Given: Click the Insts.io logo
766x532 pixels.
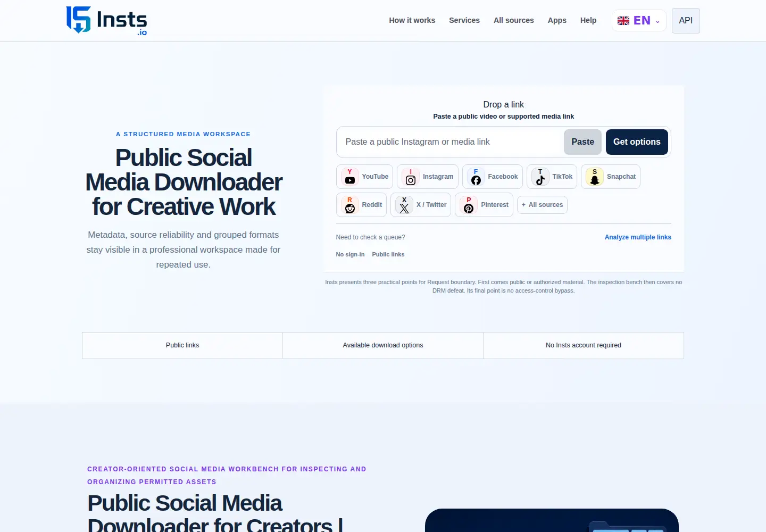Looking at the screenshot, I should point(106,21).
